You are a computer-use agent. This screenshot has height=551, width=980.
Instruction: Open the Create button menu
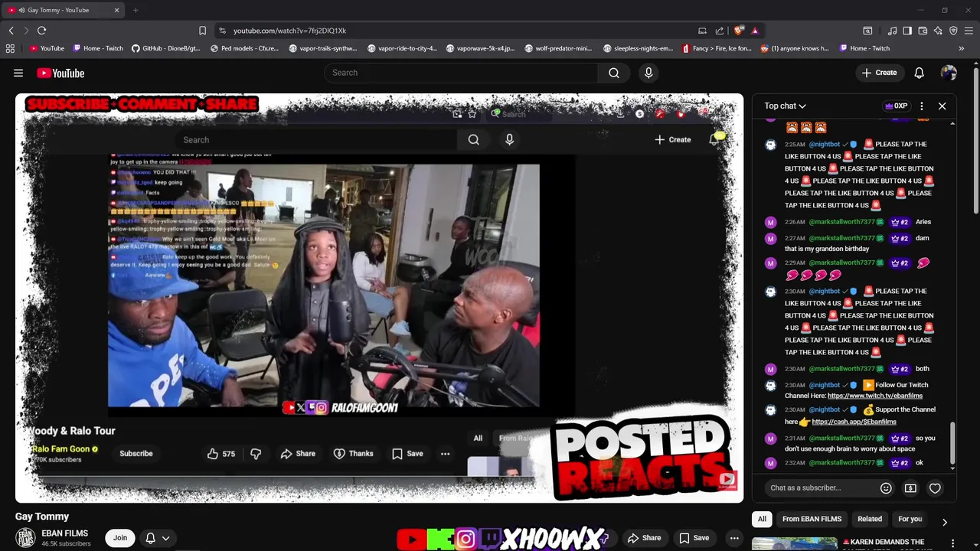click(879, 73)
